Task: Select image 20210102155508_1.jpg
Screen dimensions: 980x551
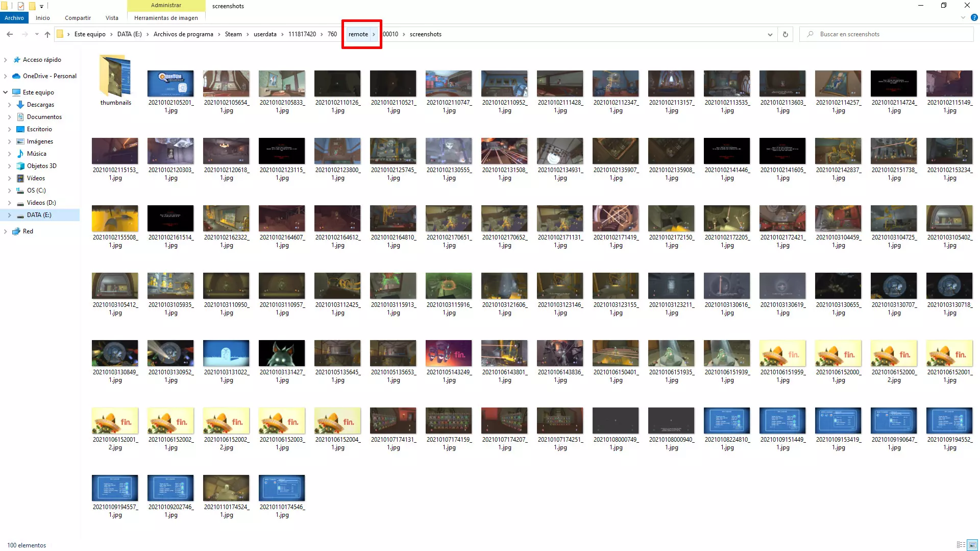Action: (115, 219)
